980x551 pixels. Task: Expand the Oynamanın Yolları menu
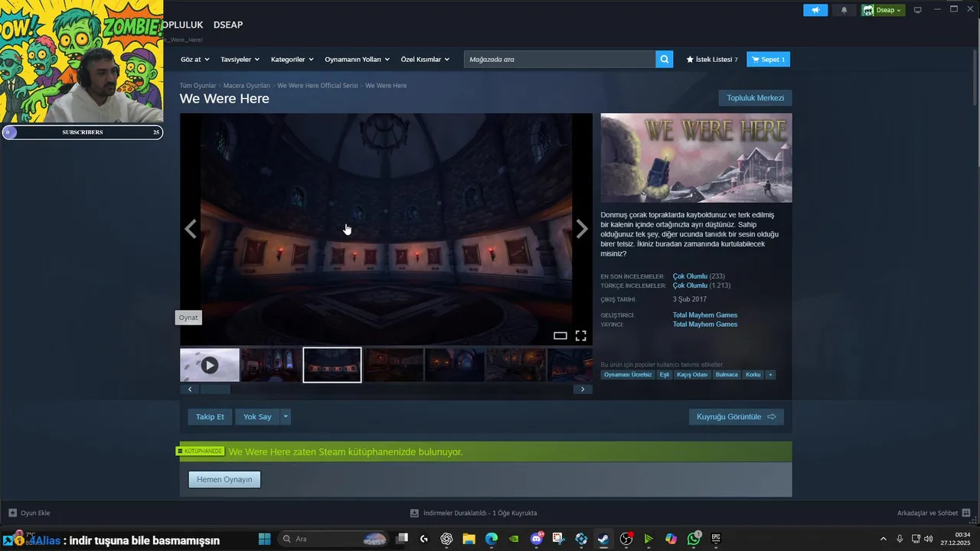(357, 59)
